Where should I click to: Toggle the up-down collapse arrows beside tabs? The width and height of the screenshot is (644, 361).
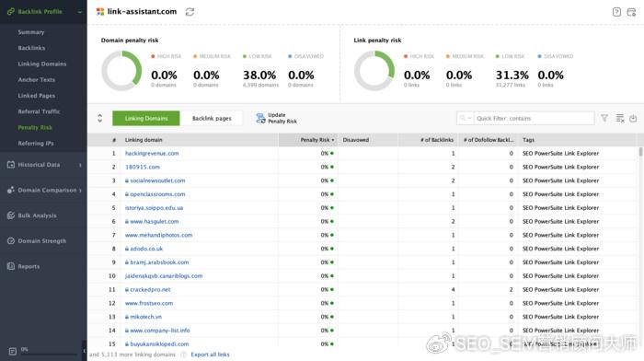pyautogui.click(x=99, y=119)
